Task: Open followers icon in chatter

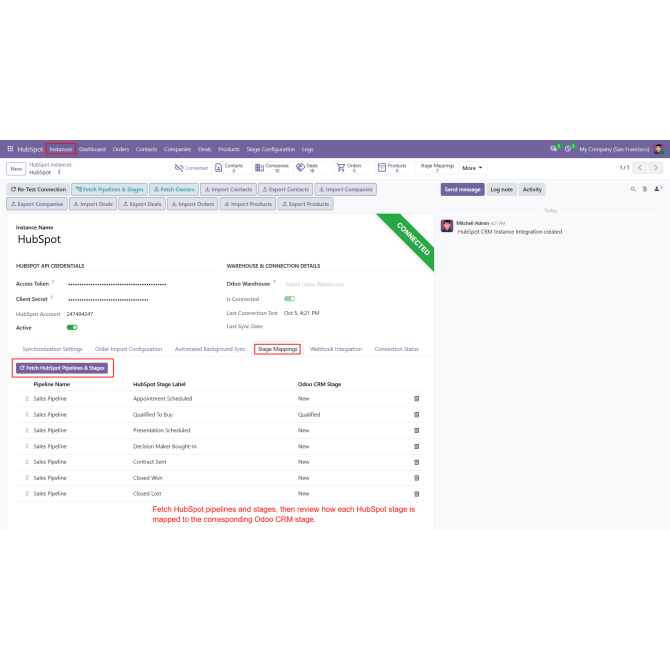Action: point(658,189)
